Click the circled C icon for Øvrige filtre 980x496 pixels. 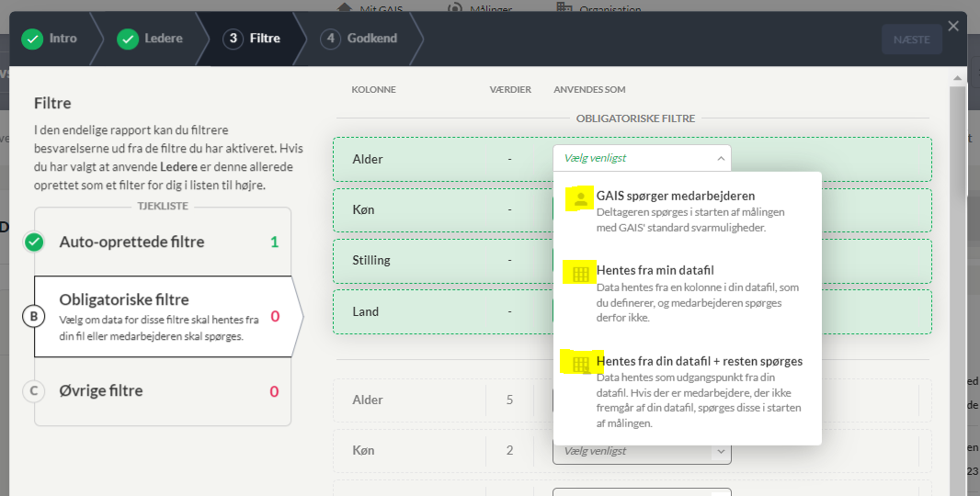click(x=34, y=391)
